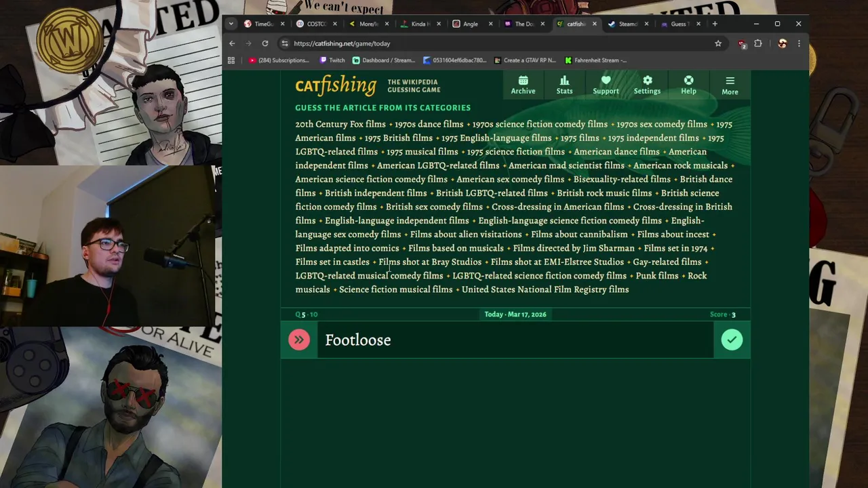This screenshot has width=868, height=488.
Task: Click the Catfishing logo
Action: tap(336, 85)
